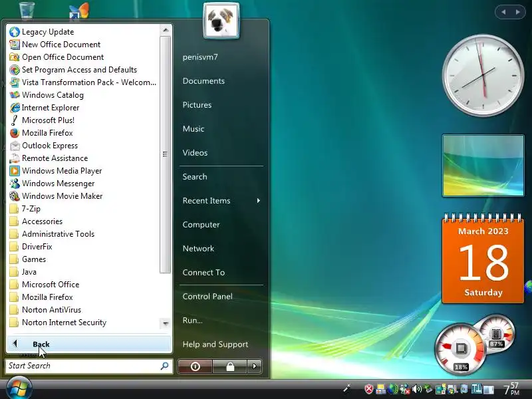Click the analog clock gadget
532x399 pixels.
pyautogui.click(x=483, y=75)
